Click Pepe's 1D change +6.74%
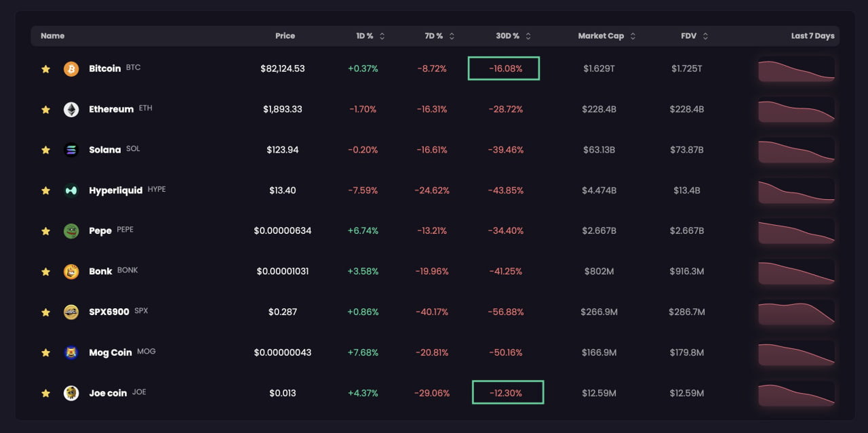 pos(363,231)
